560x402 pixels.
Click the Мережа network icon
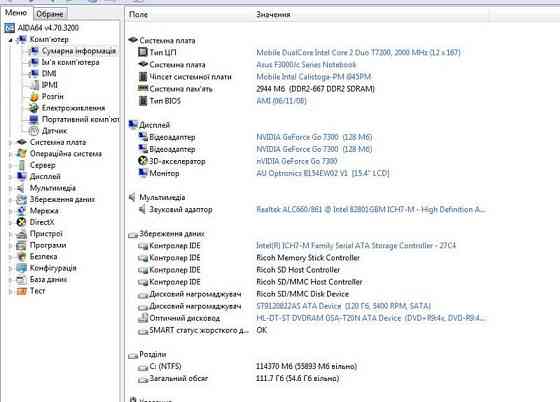point(21,211)
